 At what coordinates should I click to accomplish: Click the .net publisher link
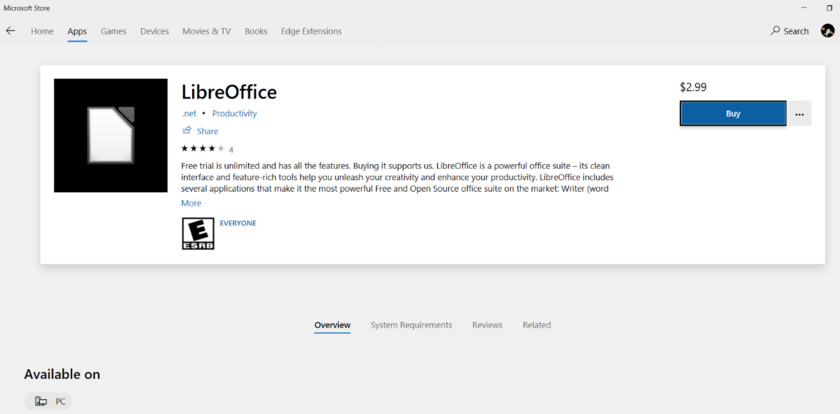188,114
